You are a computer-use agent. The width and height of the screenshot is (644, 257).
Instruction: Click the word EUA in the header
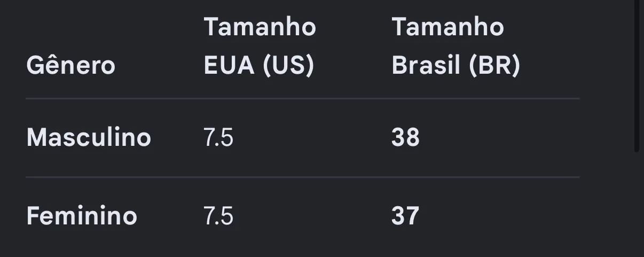(x=230, y=66)
